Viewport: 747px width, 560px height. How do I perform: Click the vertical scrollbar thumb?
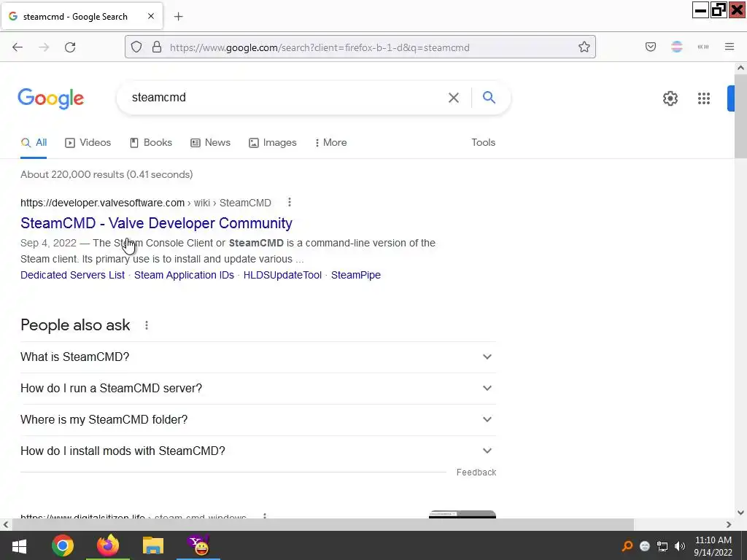pos(740,117)
